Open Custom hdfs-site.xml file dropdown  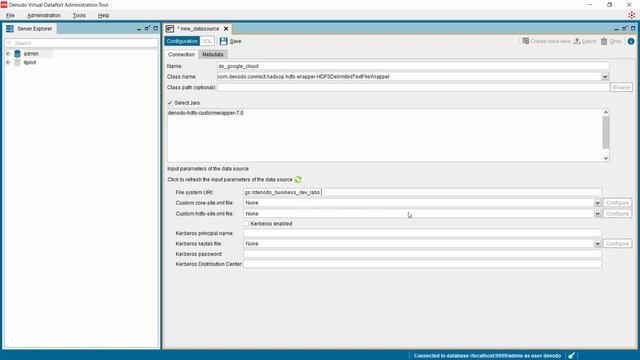(x=597, y=213)
